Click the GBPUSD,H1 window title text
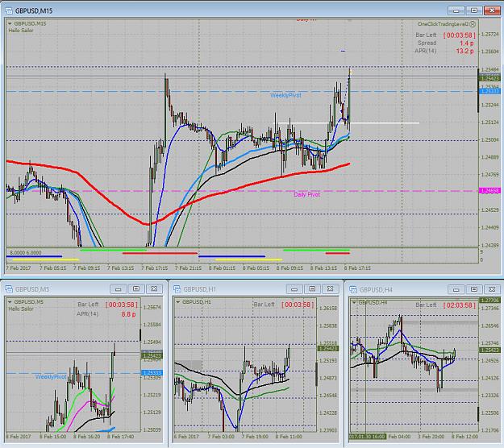This screenshot has height=448, width=504. 199,289
